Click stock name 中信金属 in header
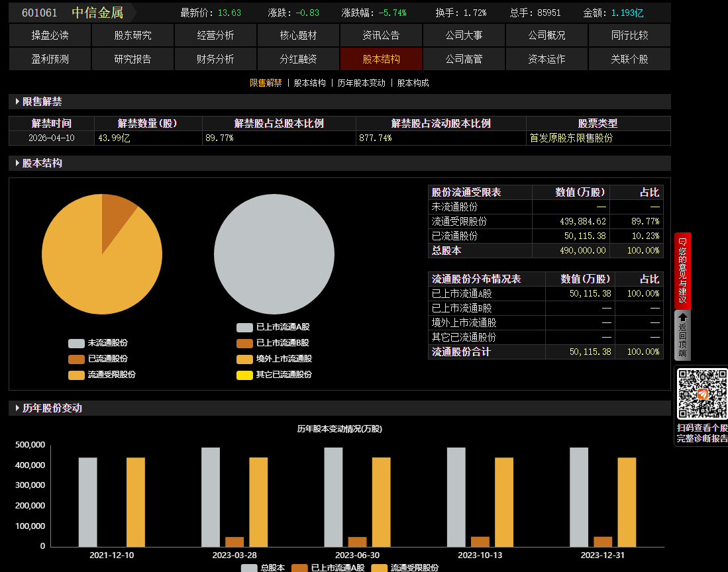Viewport: 728px width, 572px height. pyautogui.click(x=97, y=13)
